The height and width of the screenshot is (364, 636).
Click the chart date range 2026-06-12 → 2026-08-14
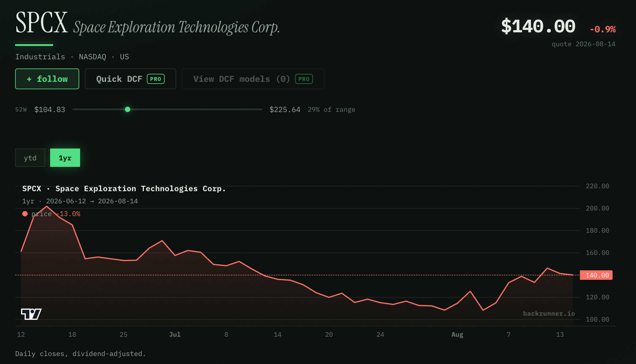point(92,201)
